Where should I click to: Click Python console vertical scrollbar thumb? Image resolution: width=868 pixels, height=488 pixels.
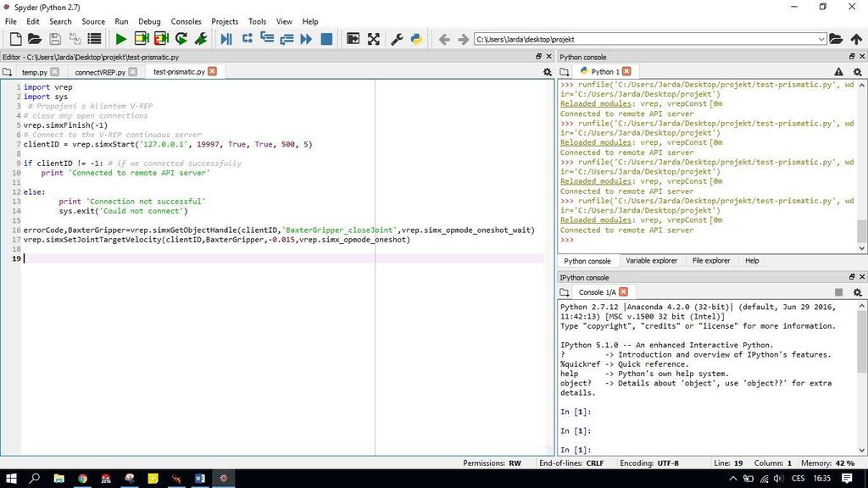tap(861, 230)
